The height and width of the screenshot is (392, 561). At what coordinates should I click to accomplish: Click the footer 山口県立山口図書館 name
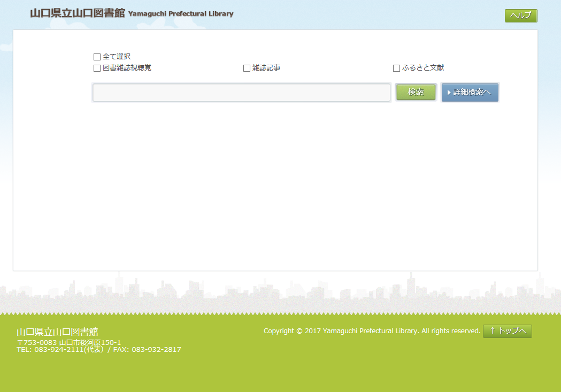click(x=57, y=332)
